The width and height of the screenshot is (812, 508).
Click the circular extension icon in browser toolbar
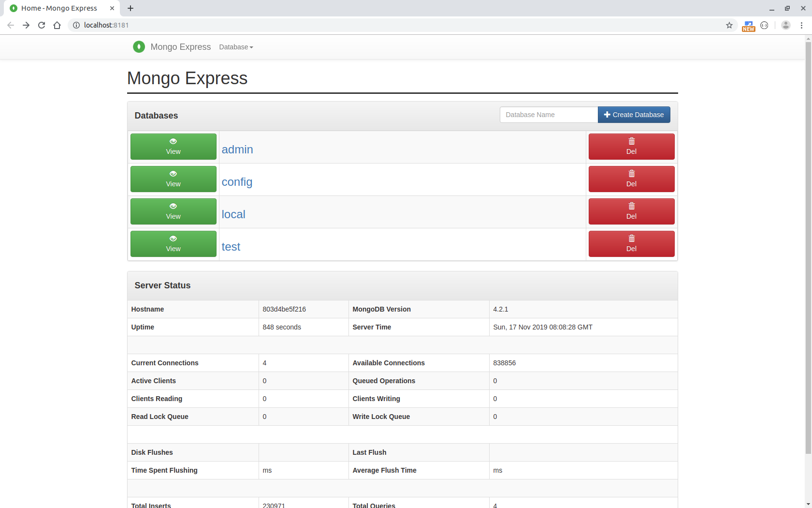click(764, 25)
